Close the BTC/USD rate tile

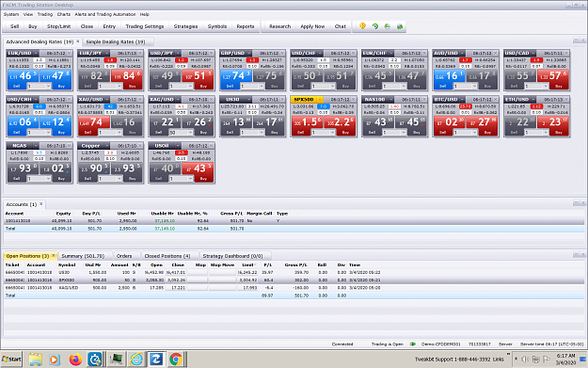pos(496,100)
